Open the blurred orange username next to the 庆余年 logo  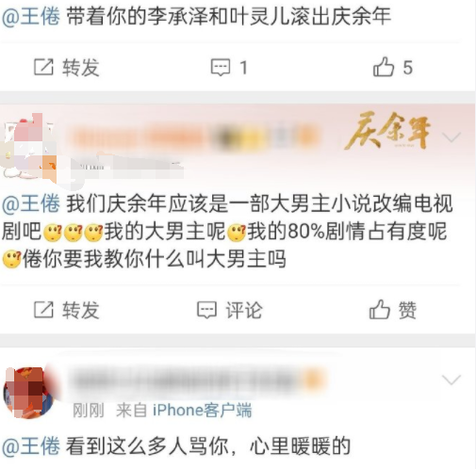pyautogui.click(x=195, y=137)
